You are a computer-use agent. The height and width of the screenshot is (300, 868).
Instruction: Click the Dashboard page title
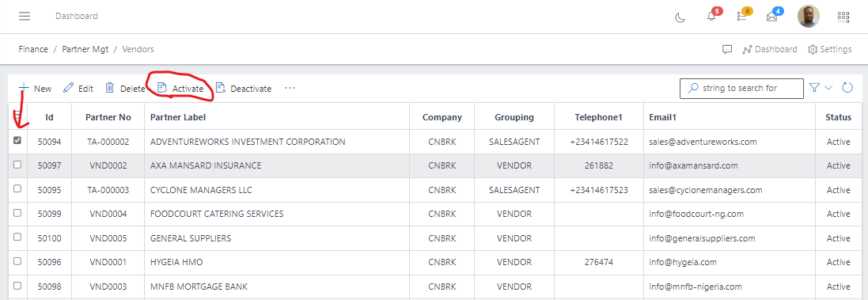(x=77, y=16)
